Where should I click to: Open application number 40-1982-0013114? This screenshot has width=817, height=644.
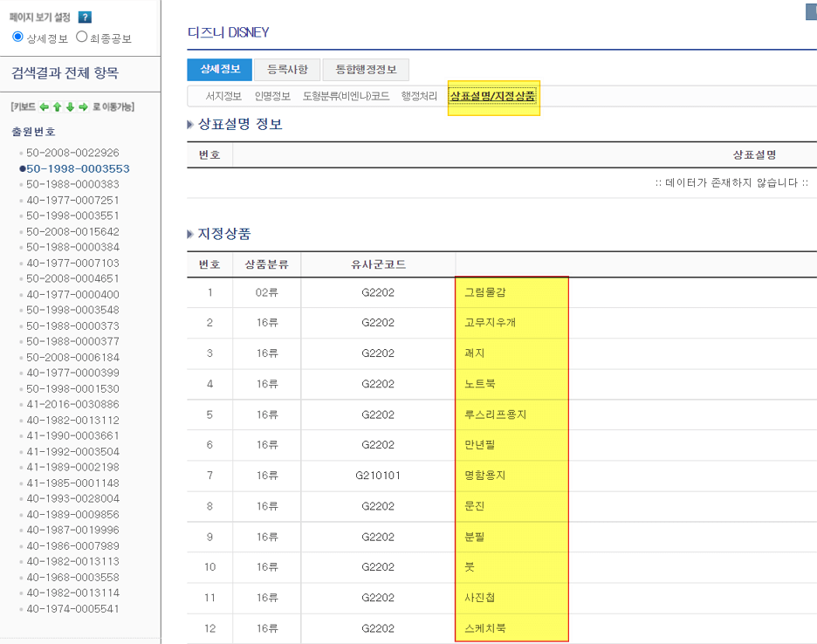(x=72, y=593)
